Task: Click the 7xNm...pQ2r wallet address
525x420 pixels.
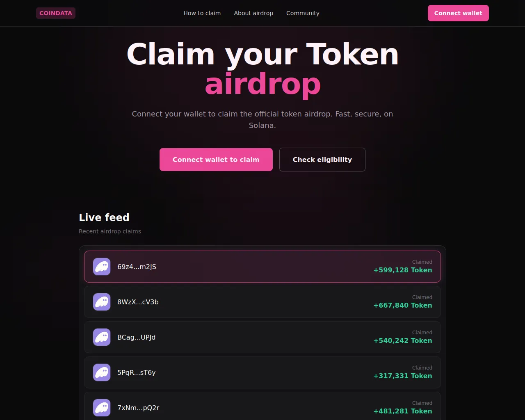Action: point(138,408)
